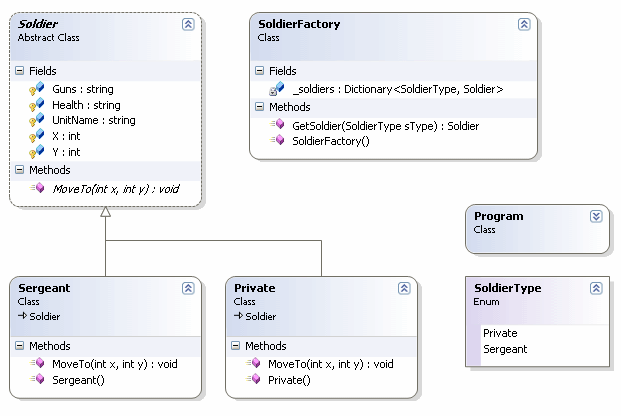The height and width of the screenshot is (416, 621).
Task: Collapse the SoldierFactory Methods compartment
Action: (x=260, y=107)
